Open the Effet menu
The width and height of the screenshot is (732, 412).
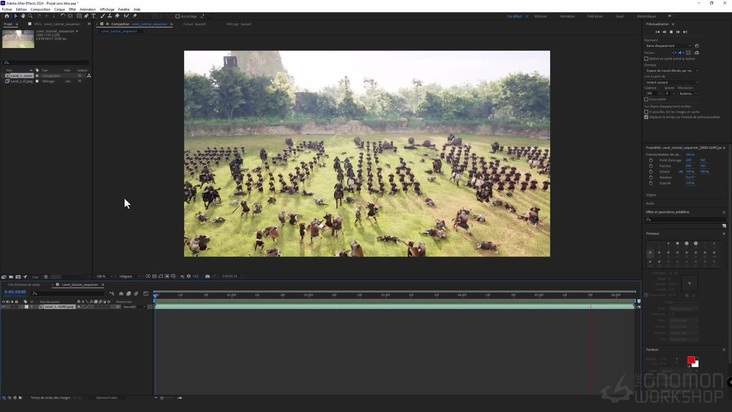tap(72, 9)
